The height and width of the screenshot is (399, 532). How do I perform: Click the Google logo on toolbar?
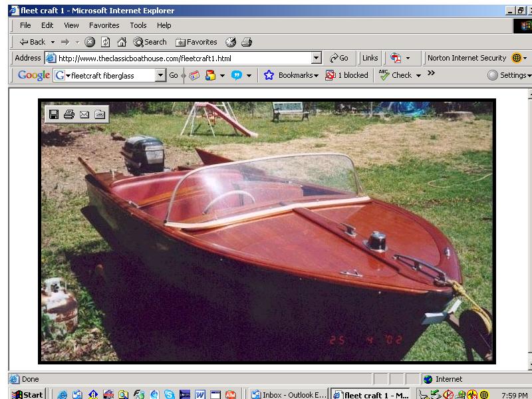(x=34, y=75)
